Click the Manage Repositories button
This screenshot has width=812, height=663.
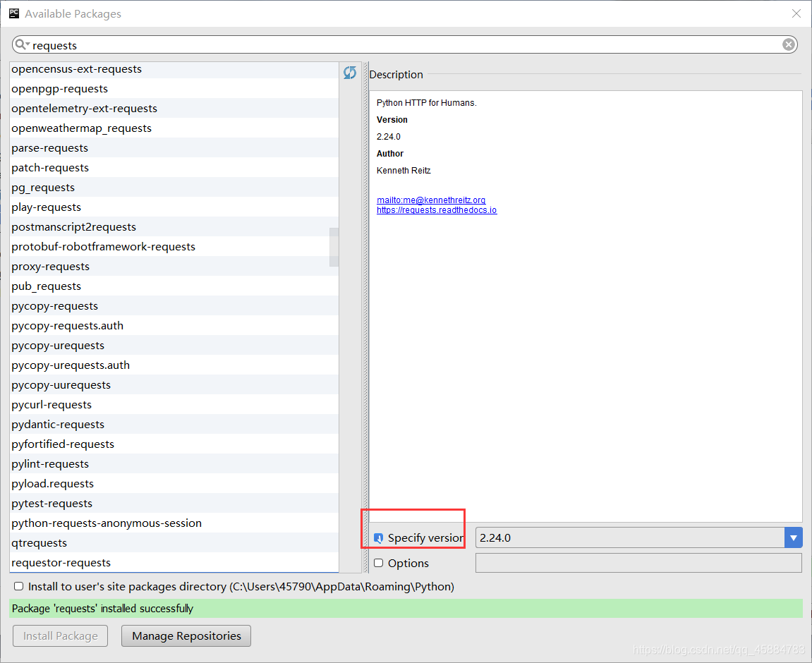(x=186, y=635)
